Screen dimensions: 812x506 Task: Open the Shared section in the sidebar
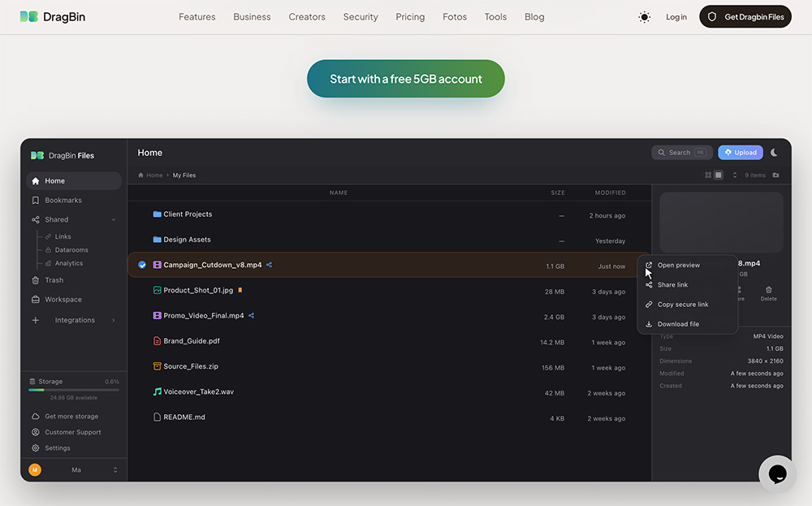tap(56, 219)
